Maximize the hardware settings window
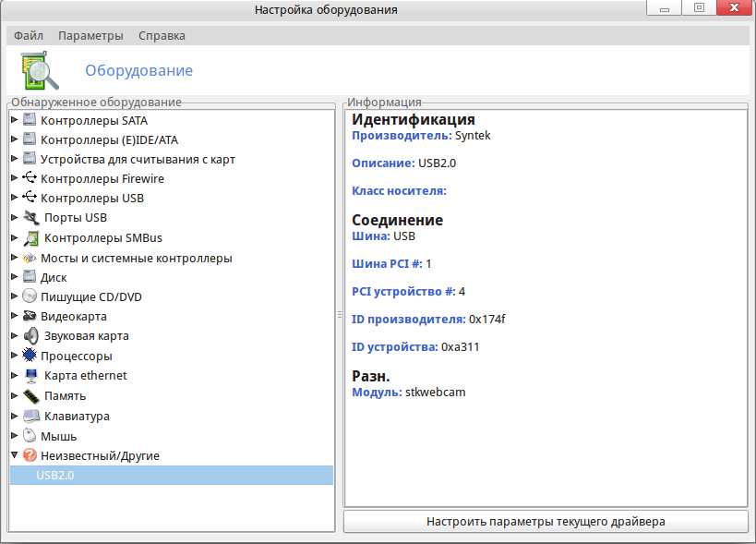Image resolution: width=756 pixels, height=544 pixels. [x=699, y=8]
